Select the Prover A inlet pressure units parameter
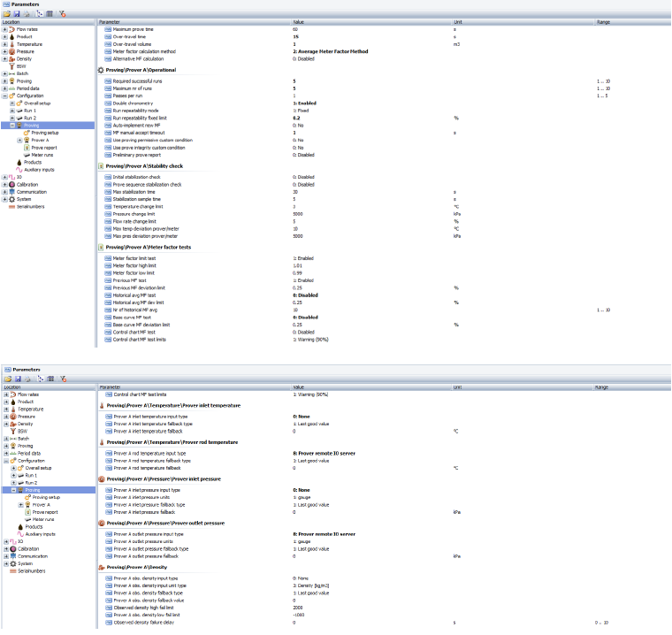 click(141, 497)
